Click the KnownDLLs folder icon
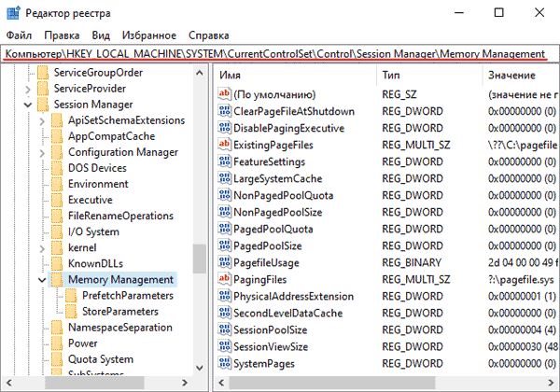Viewport: 560px width, 392px height. coord(57,263)
